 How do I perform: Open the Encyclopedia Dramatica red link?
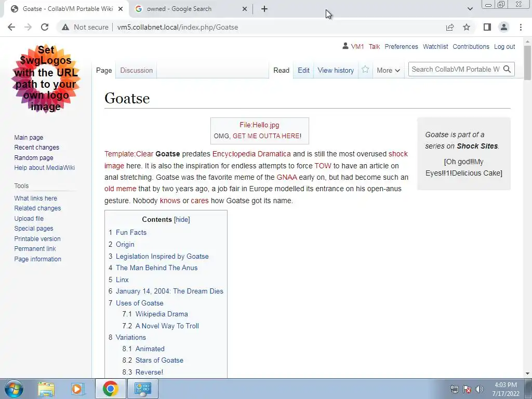[x=251, y=154]
